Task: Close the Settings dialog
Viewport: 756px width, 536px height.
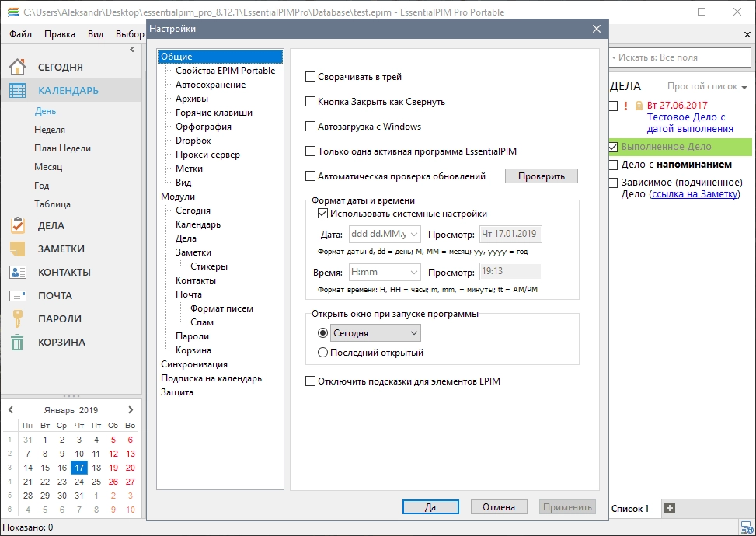Action: point(597,29)
